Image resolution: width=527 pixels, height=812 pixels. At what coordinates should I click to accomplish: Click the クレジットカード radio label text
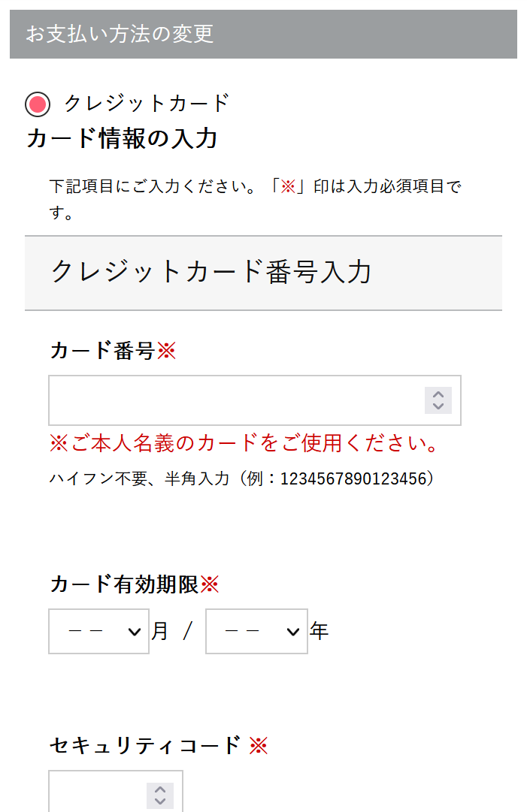(x=146, y=103)
